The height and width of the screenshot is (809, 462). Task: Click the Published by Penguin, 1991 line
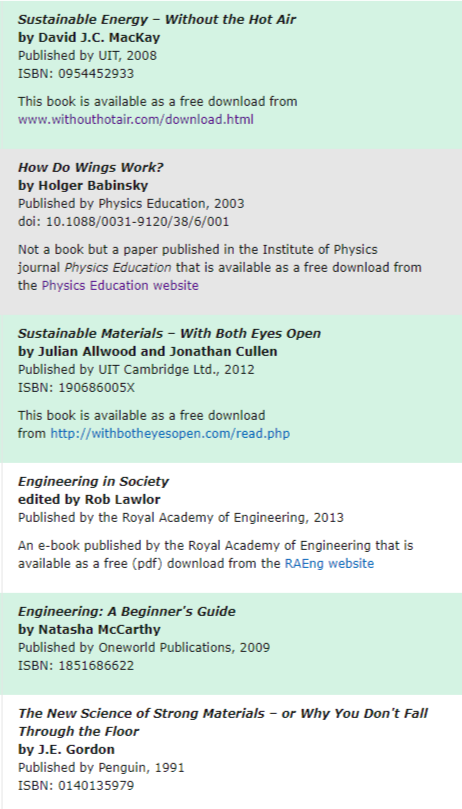[101, 768]
